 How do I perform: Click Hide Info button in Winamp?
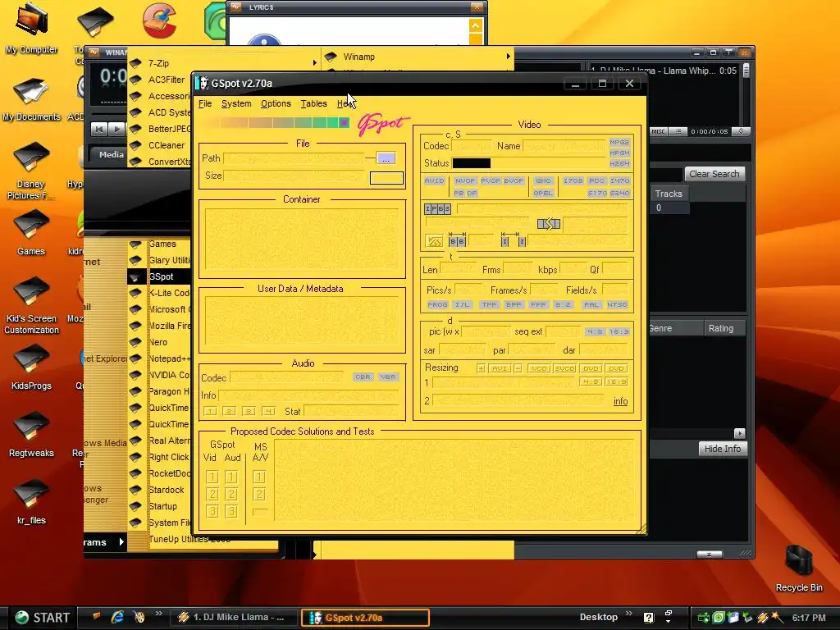coord(722,449)
